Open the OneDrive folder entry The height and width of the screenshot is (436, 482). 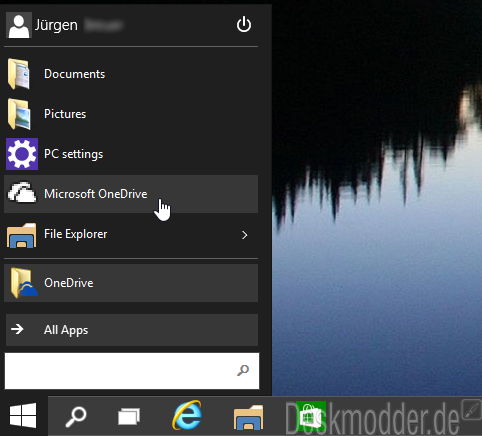click(131, 283)
